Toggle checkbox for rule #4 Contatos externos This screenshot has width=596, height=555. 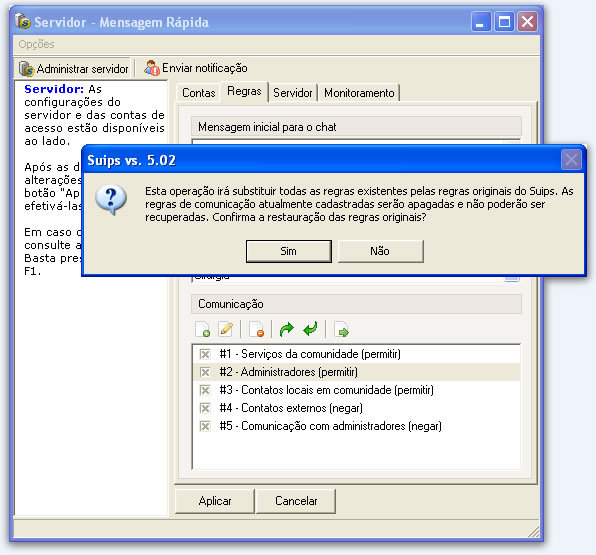pos(205,408)
